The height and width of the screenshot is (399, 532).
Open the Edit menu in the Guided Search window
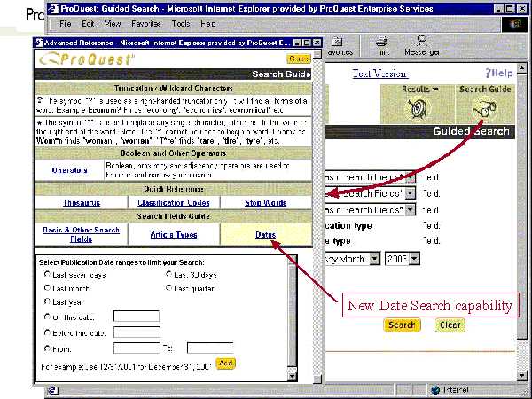[88, 24]
